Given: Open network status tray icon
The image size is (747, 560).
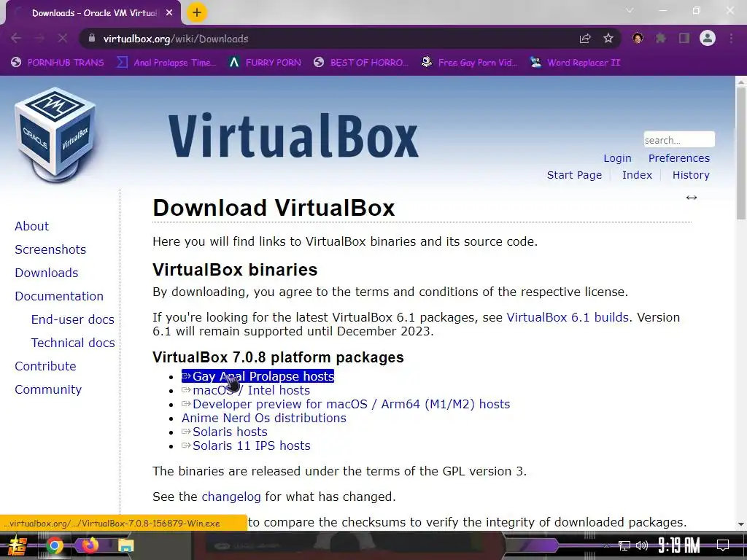Looking at the screenshot, I should point(624,545).
